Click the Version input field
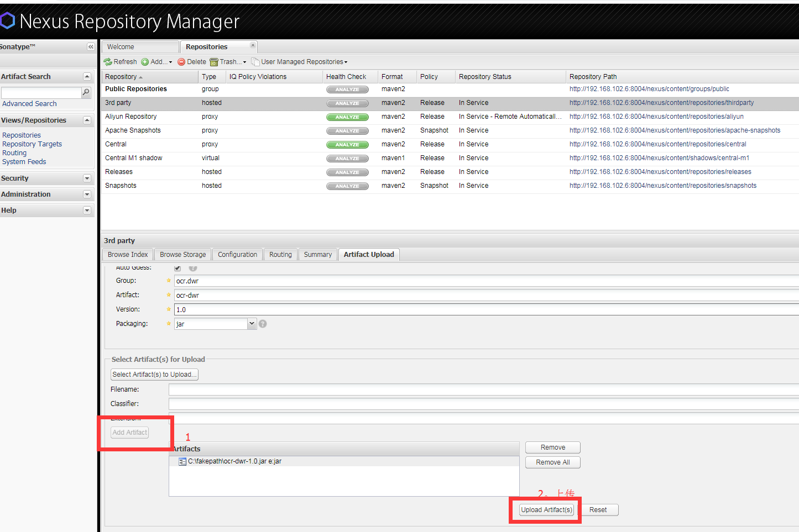The image size is (799, 532). click(487, 310)
